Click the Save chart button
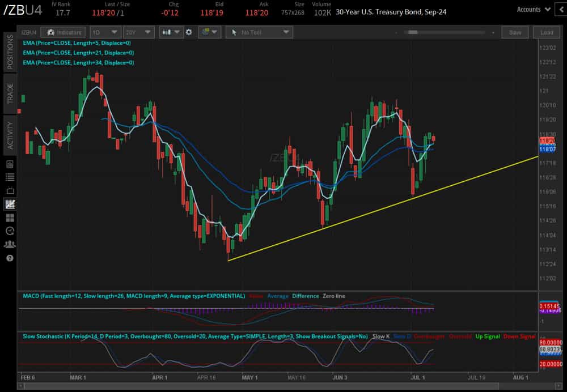567x392 pixels. click(x=515, y=32)
